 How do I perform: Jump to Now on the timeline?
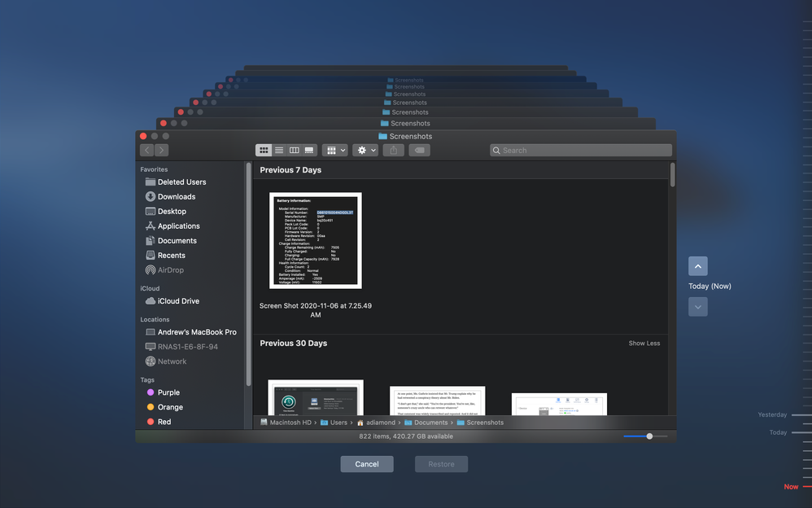coord(797,487)
